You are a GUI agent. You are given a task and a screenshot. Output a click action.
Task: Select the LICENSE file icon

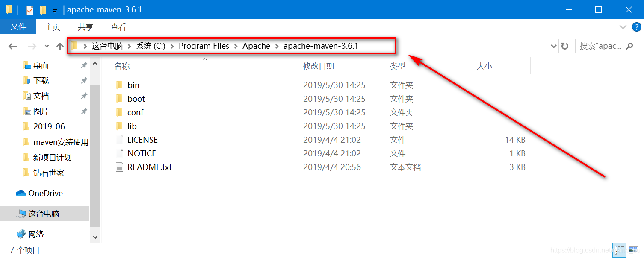tap(119, 140)
